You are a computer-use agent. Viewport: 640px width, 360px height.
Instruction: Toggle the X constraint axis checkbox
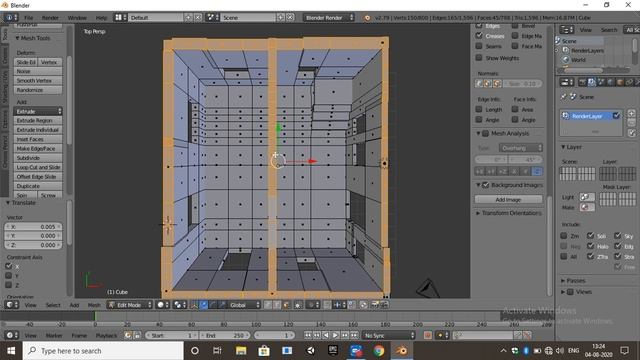click(x=9, y=266)
